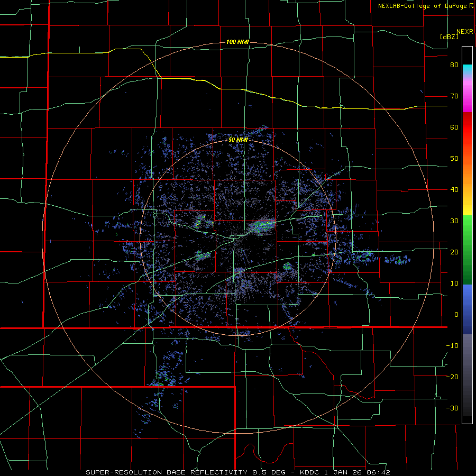
Task: Click the 80 value on dBZ scale
Action: coord(454,65)
